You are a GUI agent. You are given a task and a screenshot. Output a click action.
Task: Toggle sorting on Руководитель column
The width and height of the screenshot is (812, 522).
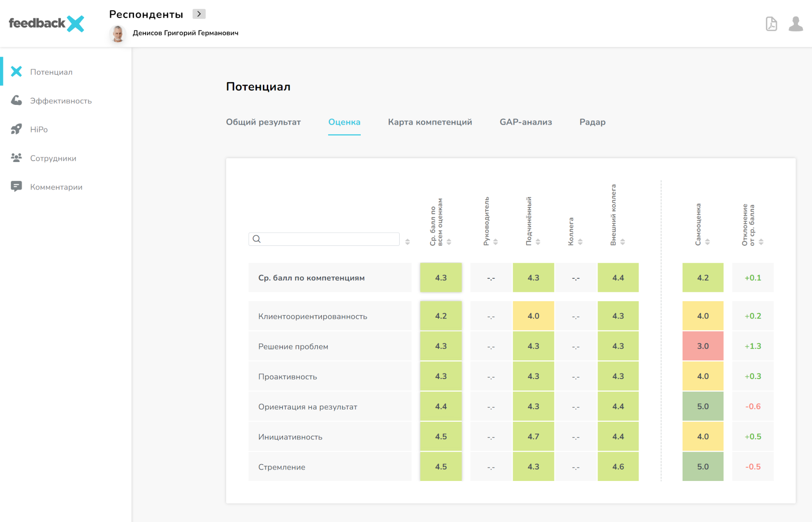point(496,242)
